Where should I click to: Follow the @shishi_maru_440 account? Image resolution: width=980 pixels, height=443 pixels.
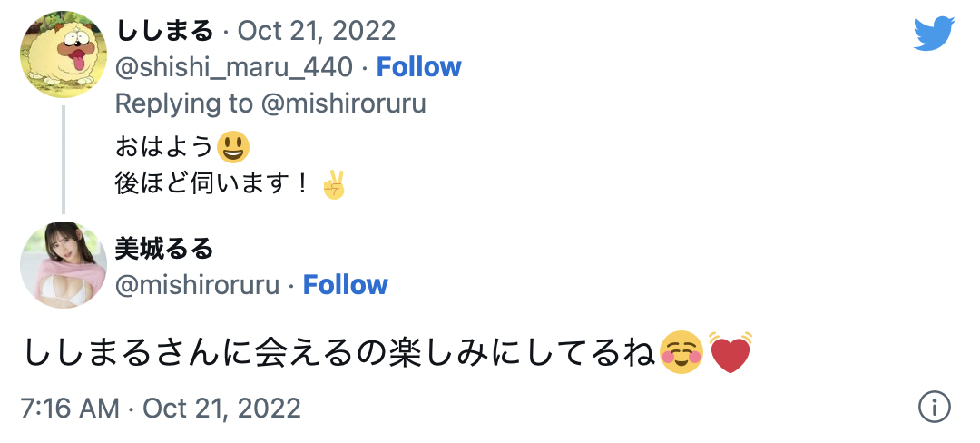tap(418, 67)
